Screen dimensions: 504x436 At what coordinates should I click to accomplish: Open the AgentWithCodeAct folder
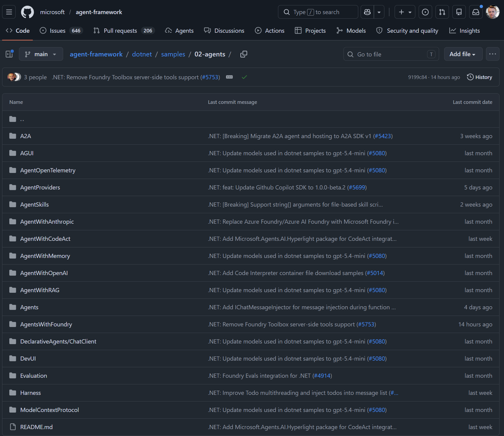pyautogui.click(x=45, y=239)
